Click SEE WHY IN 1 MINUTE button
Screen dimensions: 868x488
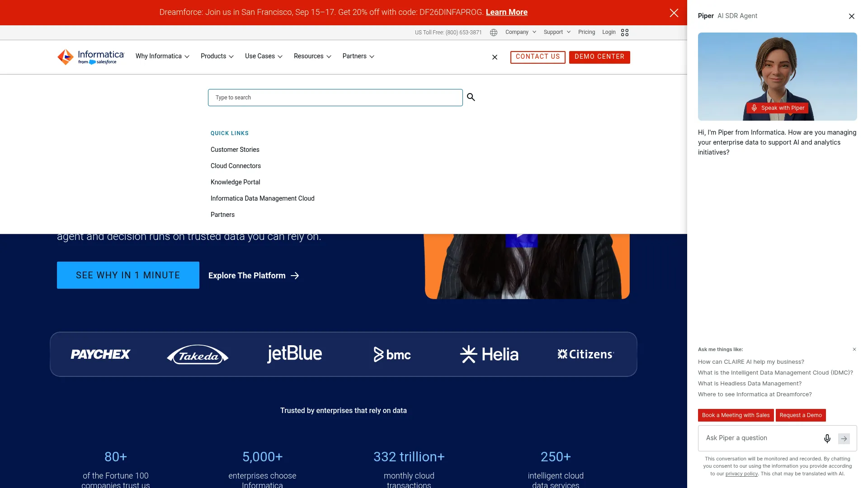(128, 275)
